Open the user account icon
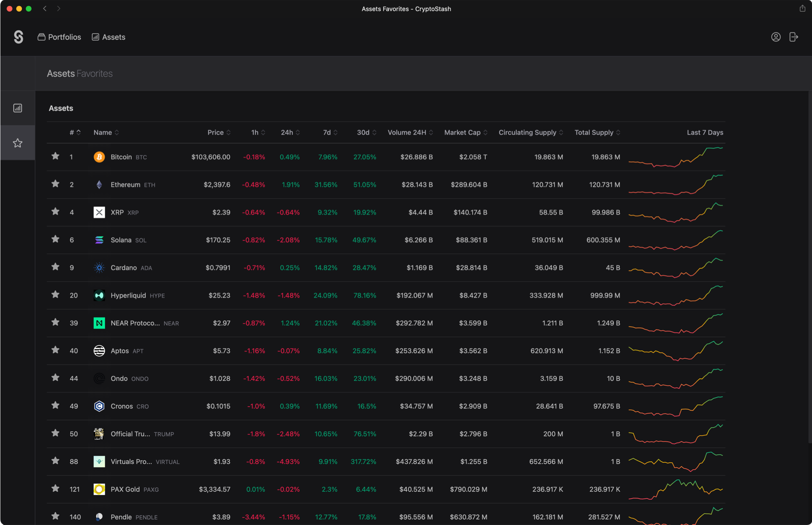 (776, 37)
